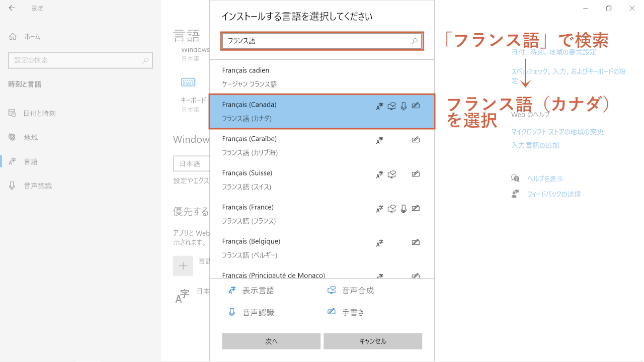
Task: Click the back arrow in Settings window
Action: [12, 8]
